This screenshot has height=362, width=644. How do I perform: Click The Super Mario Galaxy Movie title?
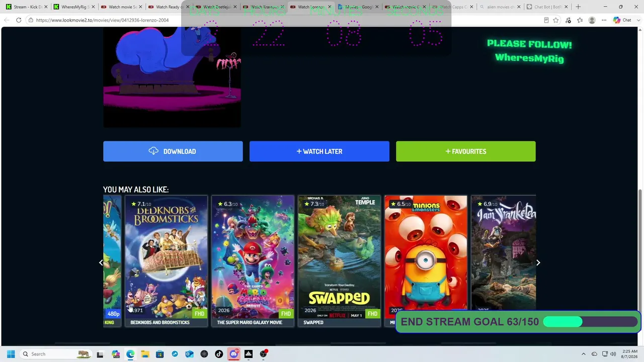click(250, 322)
